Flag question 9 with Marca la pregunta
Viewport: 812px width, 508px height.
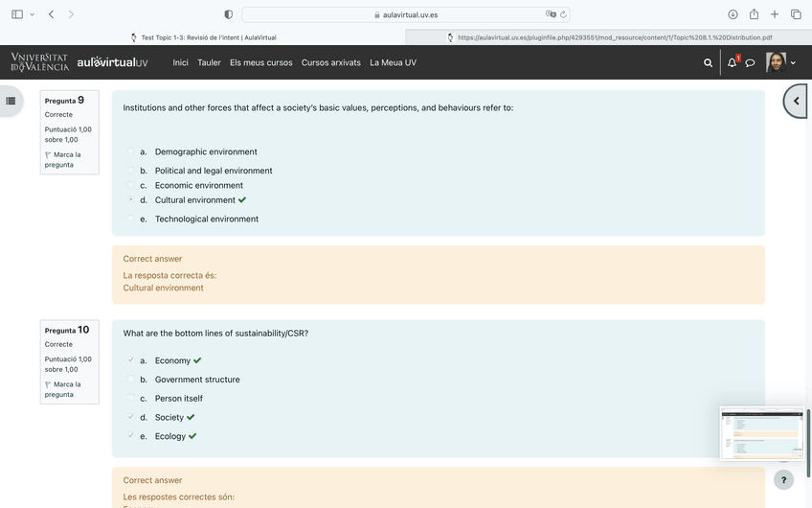tap(63, 159)
